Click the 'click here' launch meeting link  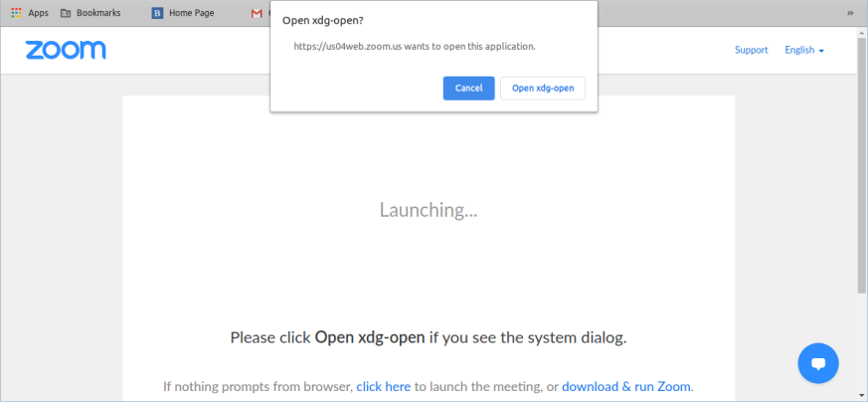coord(383,386)
